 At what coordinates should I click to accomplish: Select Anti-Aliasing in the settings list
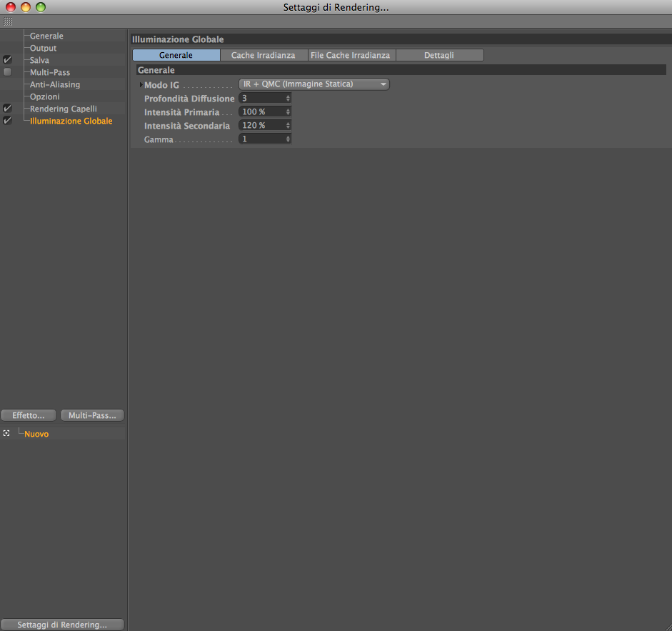point(55,84)
